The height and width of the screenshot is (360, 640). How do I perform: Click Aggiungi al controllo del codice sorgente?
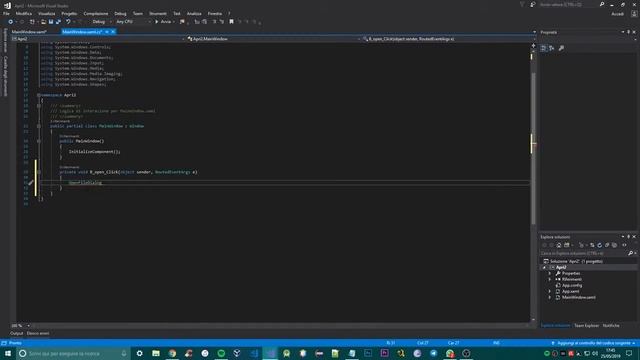tap(593, 343)
